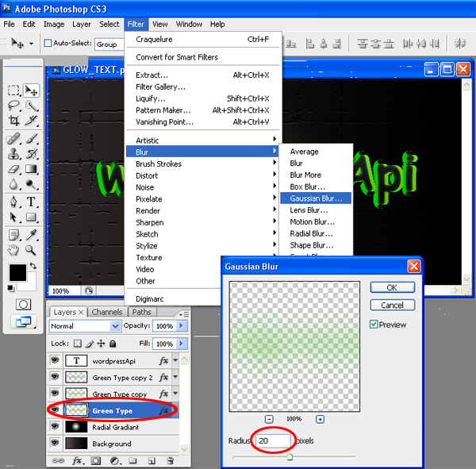
Task: Select the Zoom tool
Action: [x=31, y=250]
